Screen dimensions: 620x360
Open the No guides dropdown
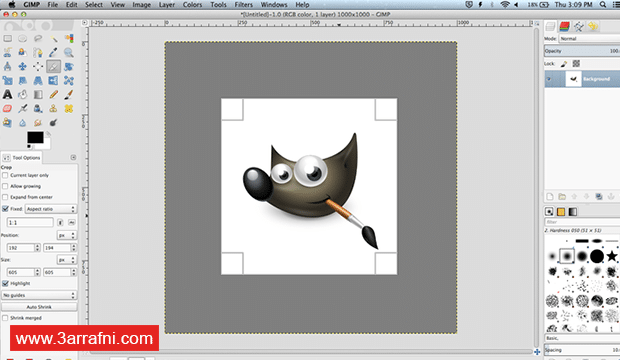point(39,295)
